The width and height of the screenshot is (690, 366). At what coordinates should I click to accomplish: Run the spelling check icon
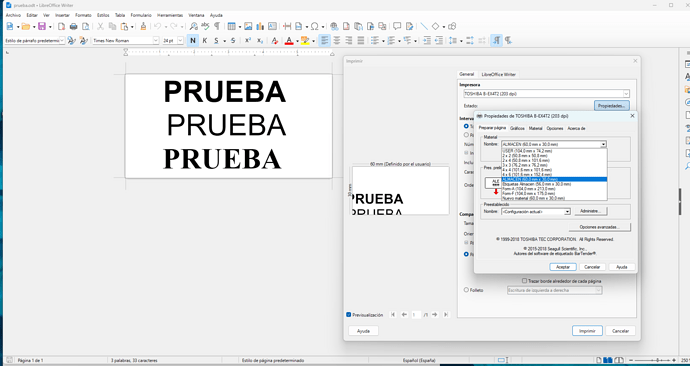(205, 26)
